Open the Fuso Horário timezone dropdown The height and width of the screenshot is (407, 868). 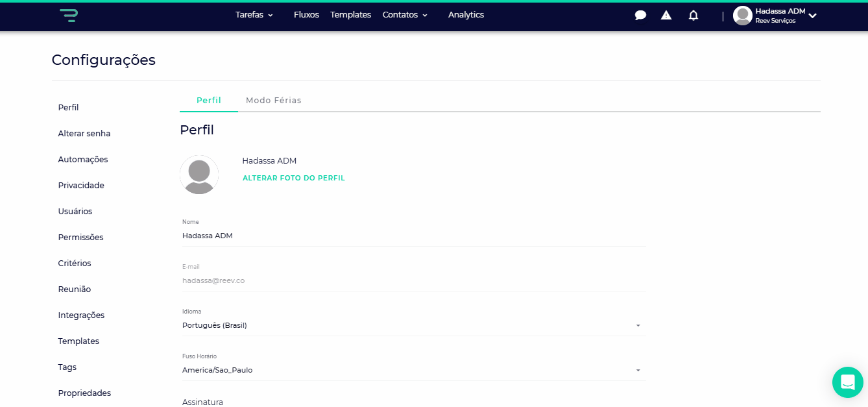point(413,370)
